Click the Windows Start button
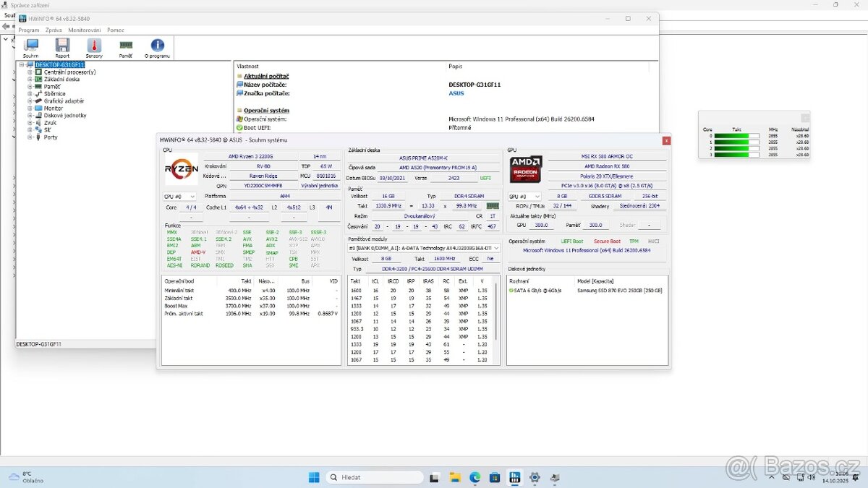Image resolution: width=868 pixels, height=488 pixels. 313,477
